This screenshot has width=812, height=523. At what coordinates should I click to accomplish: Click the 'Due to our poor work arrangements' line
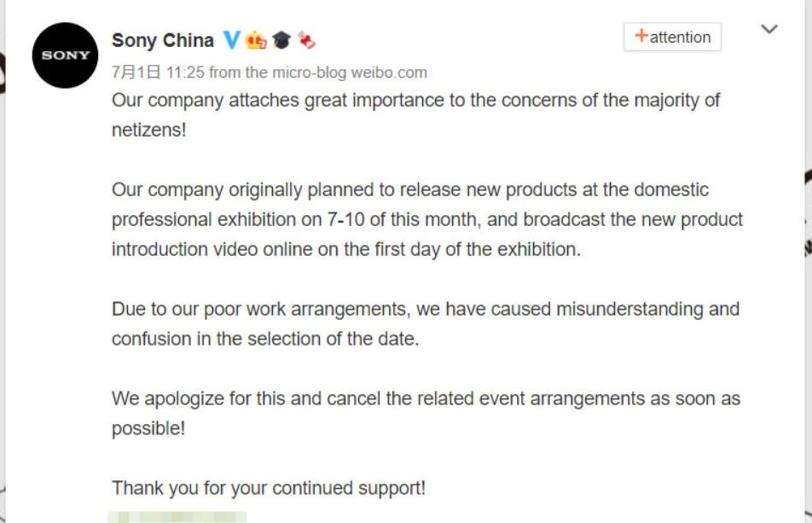(x=425, y=309)
